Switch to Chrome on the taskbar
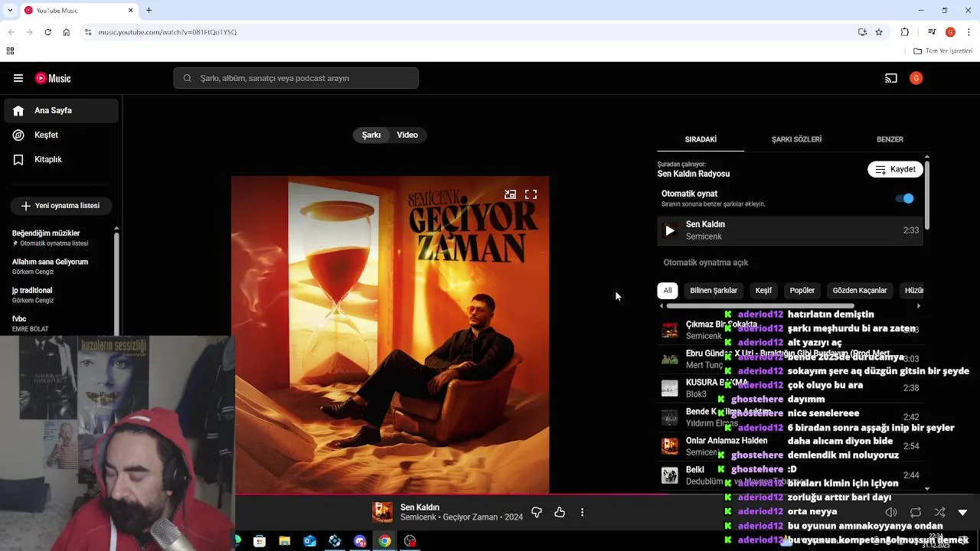This screenshot has width=980, height=551. (384, 541)
